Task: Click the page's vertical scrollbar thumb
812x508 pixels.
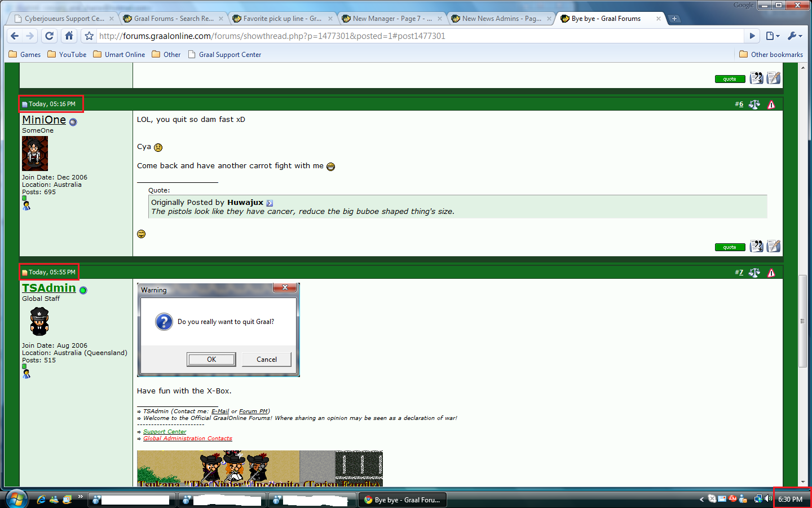Action: point(802,321)
